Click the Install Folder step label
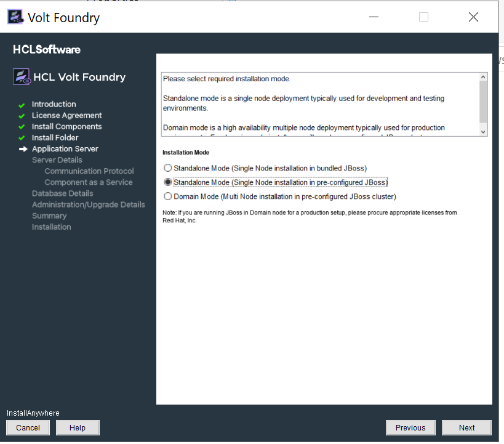Viewport: 504px width, 444px height. [x=55, y=138]
